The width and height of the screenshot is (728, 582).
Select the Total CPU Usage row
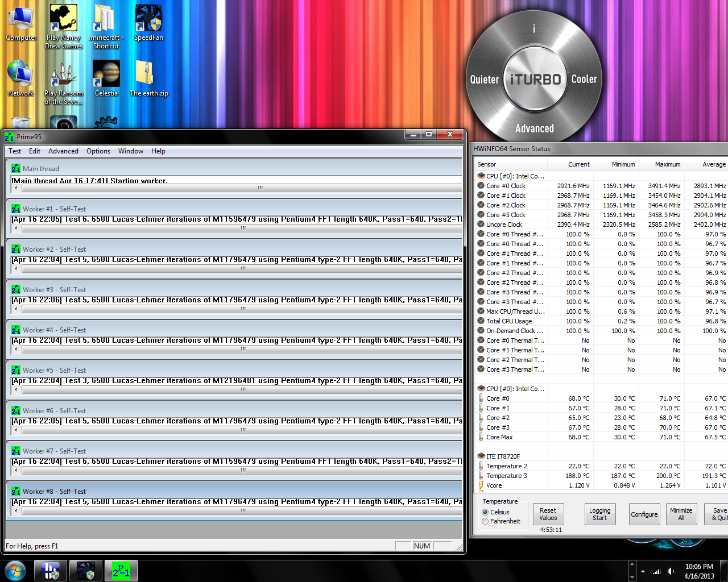click(x=601, y=321)
